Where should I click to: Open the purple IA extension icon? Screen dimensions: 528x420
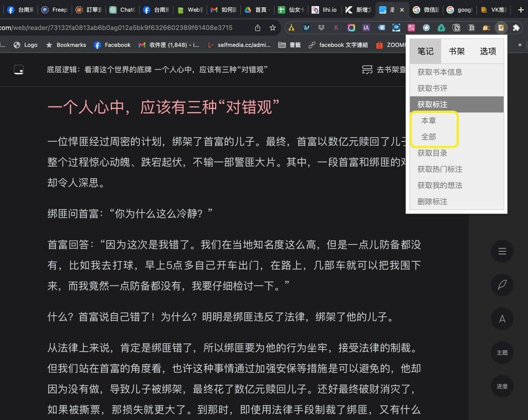(366, 28)
